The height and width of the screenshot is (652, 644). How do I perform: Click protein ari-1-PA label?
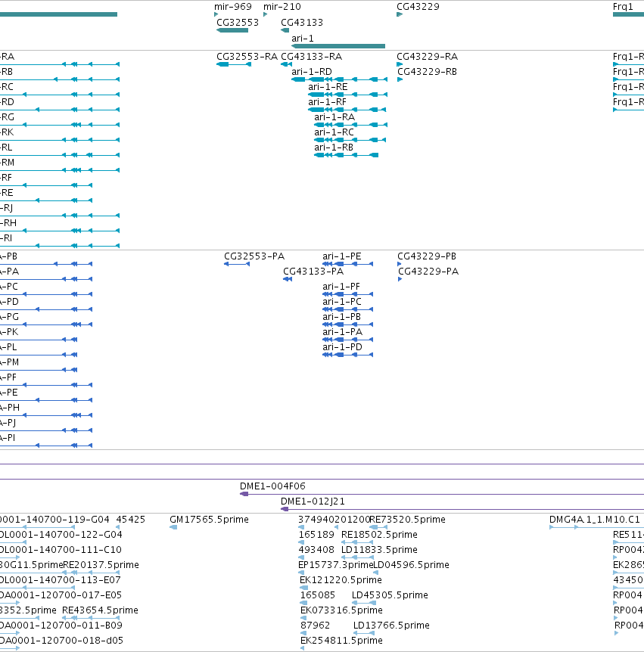pos(342,332)
